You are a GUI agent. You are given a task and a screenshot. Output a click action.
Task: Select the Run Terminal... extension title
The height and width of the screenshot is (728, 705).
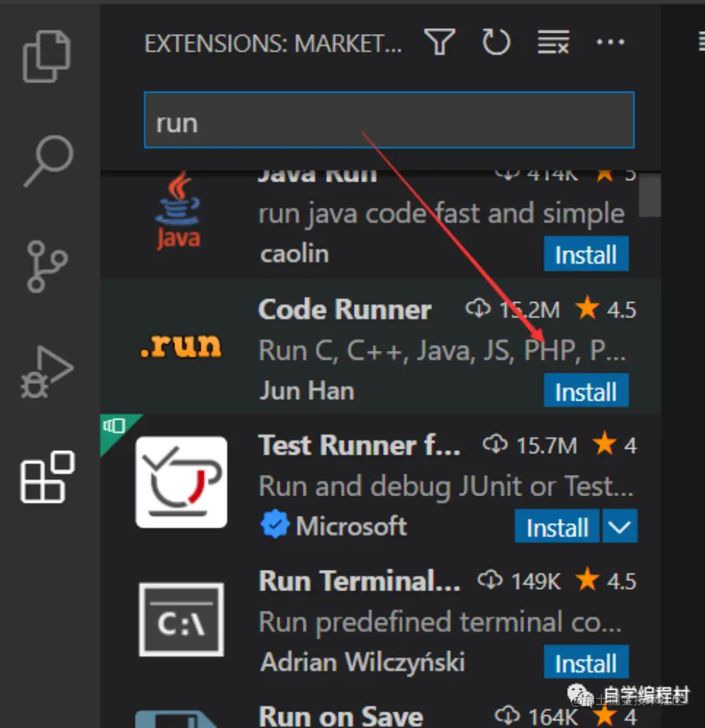(360, 581)
